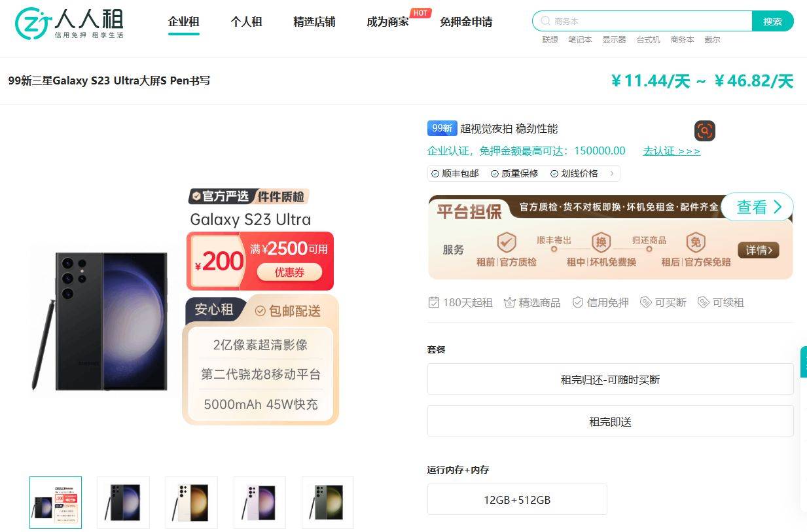
Task: Follow the 去认证 >>> link
Action: 672,151
